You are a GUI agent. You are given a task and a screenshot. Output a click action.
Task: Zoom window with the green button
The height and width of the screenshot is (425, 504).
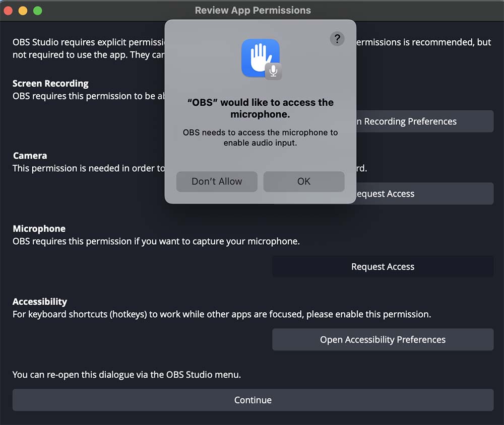pyautogui.click(x=38, y=11)
